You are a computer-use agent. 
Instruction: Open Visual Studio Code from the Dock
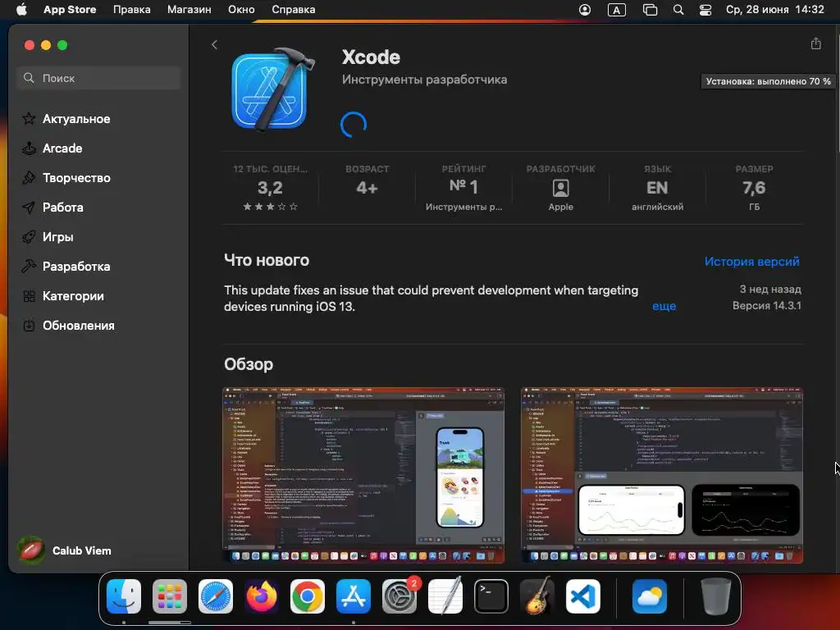pos(583,596)
